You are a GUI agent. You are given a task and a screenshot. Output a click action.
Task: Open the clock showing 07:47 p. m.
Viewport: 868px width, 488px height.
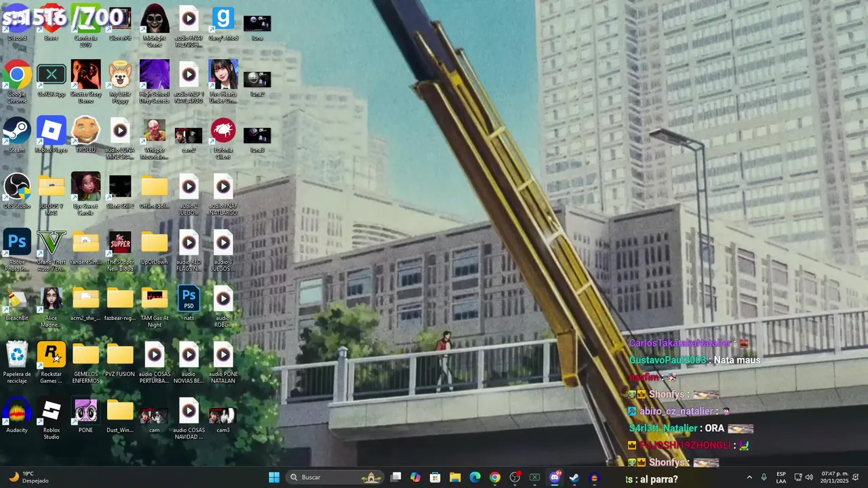[835, 477]
